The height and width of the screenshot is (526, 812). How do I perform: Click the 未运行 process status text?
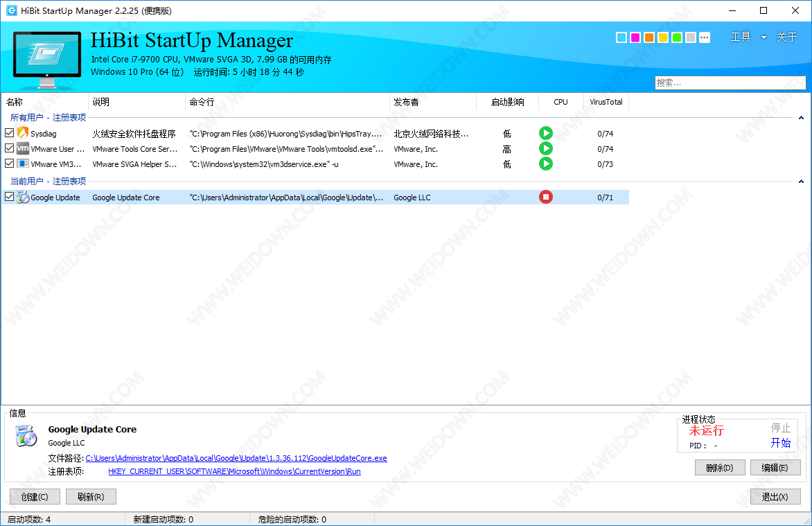(707, 430)
